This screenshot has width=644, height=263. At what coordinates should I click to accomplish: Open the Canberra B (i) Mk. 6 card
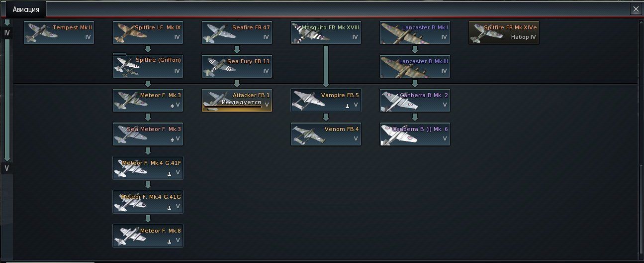(x=415, y=134)
